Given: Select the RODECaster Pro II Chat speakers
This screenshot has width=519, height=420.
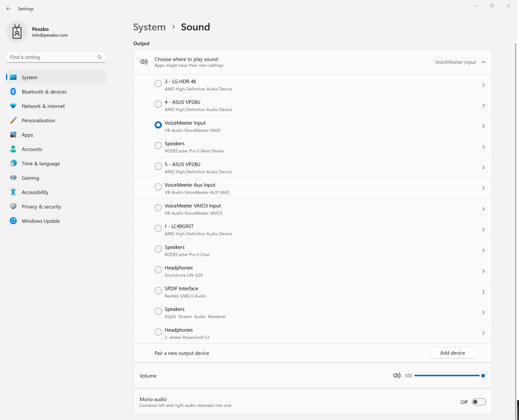Looking at the screenshot, I should 158,249.
